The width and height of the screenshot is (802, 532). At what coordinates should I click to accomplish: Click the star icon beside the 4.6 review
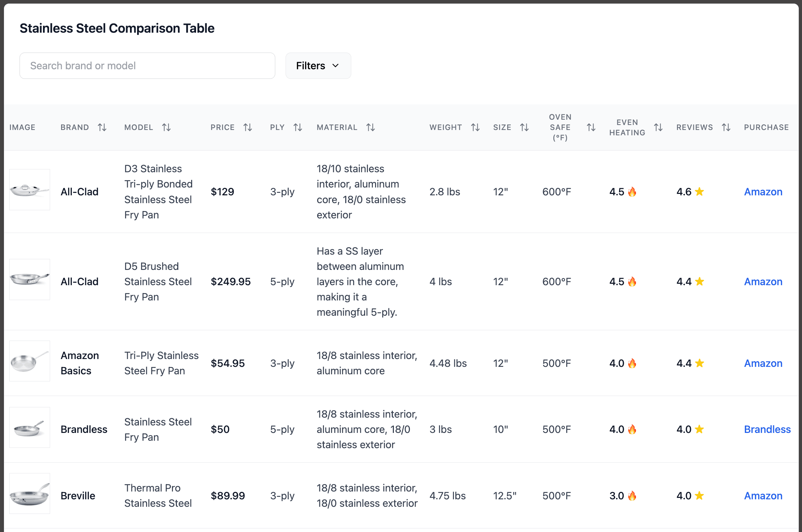point(699,192)
